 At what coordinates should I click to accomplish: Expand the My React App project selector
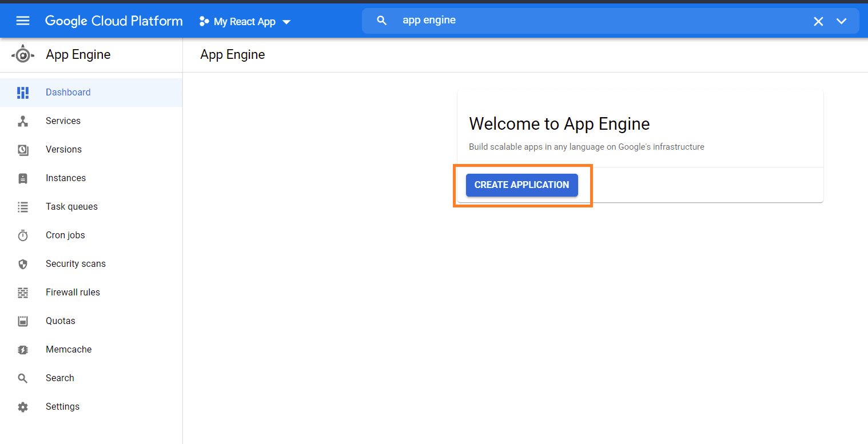(245, 21)
